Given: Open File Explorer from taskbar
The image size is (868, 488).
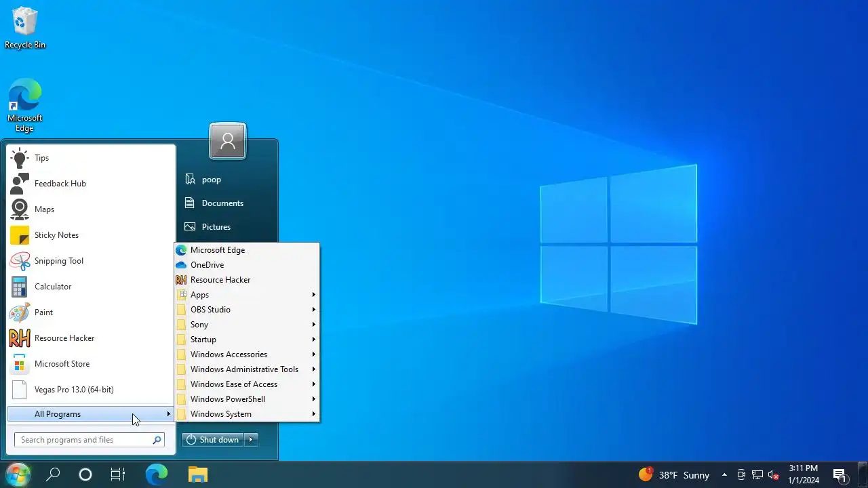Looking at the screenshot, I should coord(197,474).
